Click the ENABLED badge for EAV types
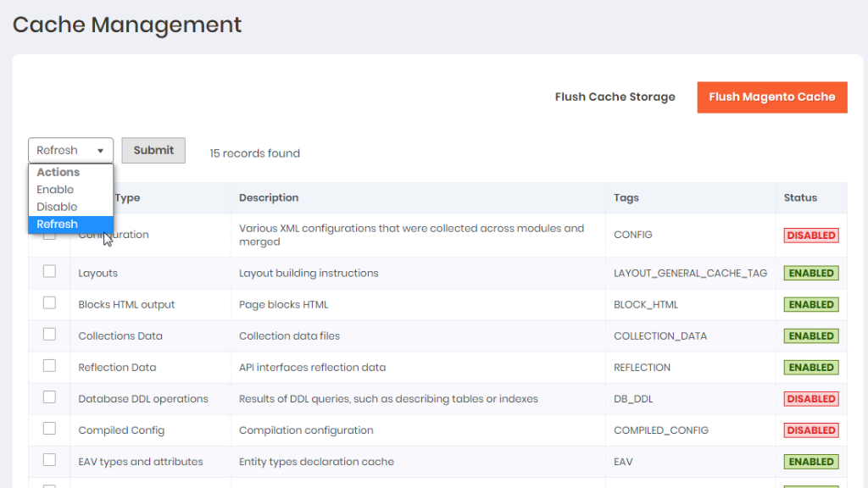The image size is (868, 488). tap(811, 462)
